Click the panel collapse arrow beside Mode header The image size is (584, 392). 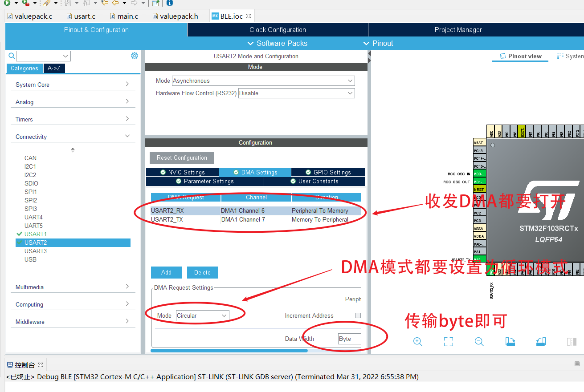(x=369, y=61)
